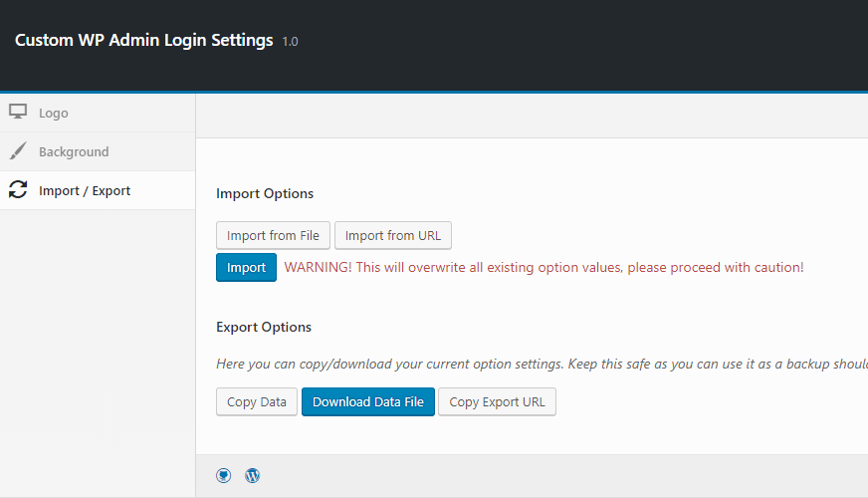The width and height of the screenshot is (868, 498).
Task: Click the red WARNING overwrite message
Action: (x=543, y=268)
